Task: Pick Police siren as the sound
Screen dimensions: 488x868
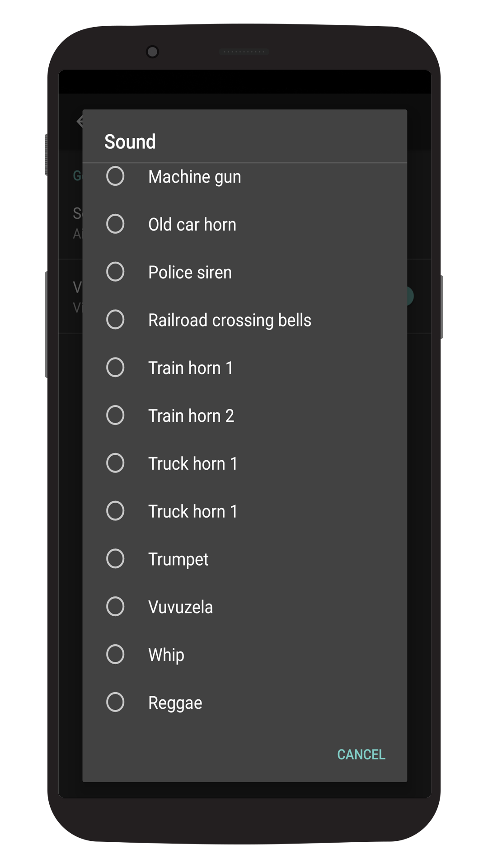Action: click(115, 272)
